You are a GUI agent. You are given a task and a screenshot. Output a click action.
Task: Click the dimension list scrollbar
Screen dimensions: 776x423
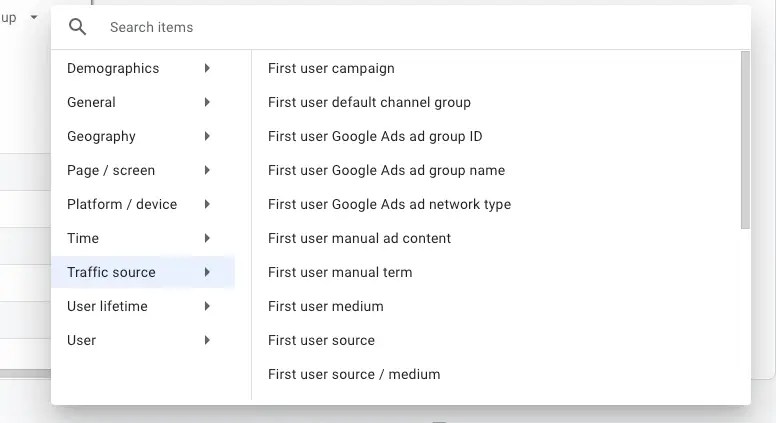click(x=745, y=140)
